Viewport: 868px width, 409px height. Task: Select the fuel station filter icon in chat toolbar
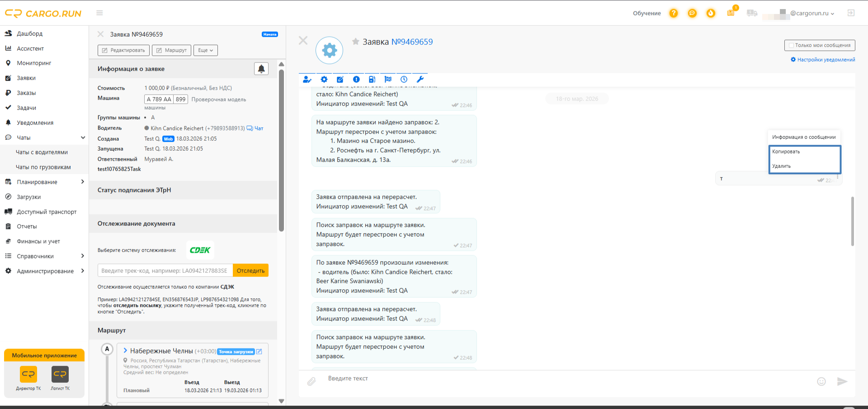(x=372, y=80)
